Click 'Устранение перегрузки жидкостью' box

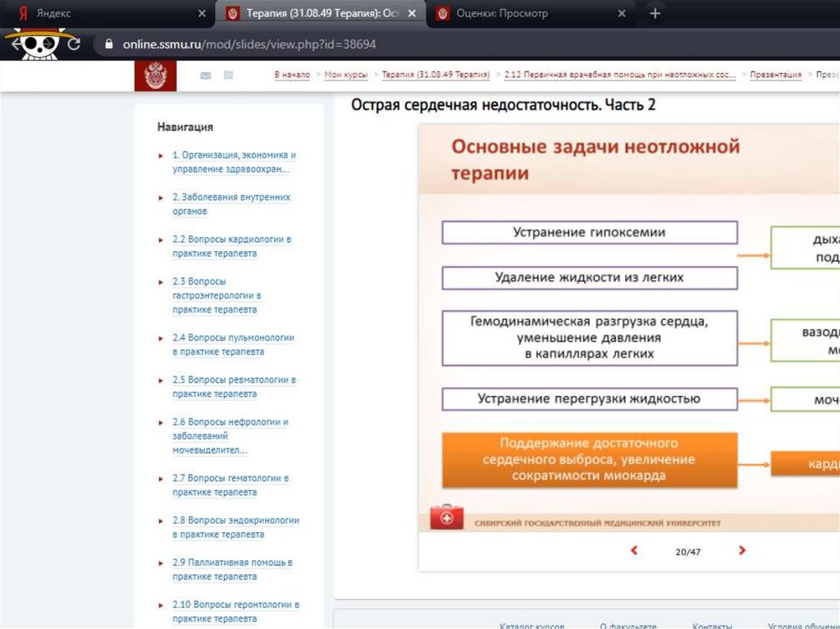(589, 399)
